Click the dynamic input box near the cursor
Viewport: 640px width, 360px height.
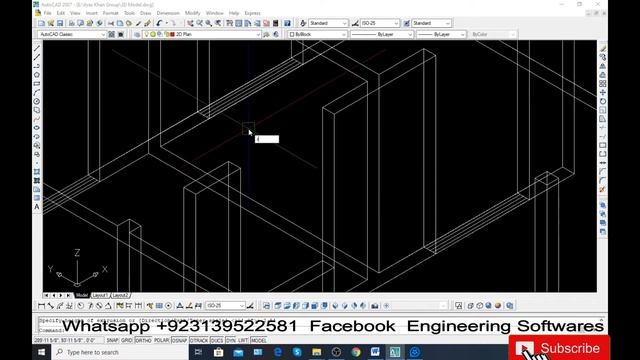[267, 139]
